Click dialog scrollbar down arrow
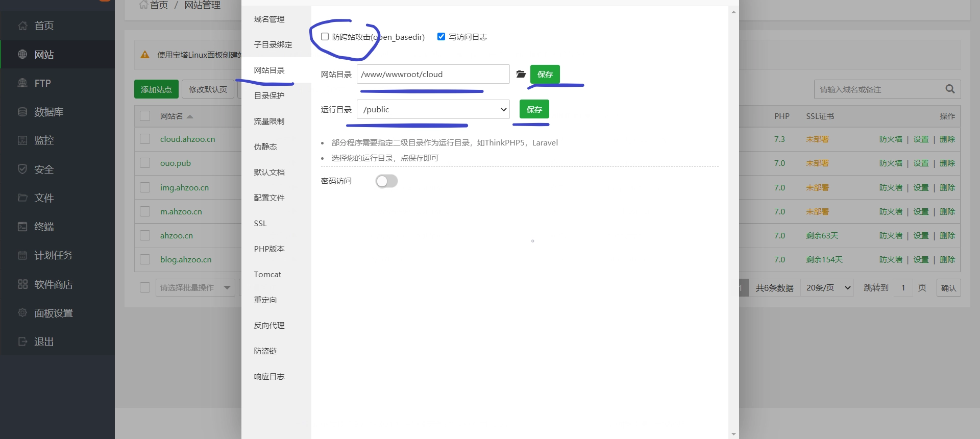The width and height of the screenshot is (980, 439). click(x=733, y=434)
